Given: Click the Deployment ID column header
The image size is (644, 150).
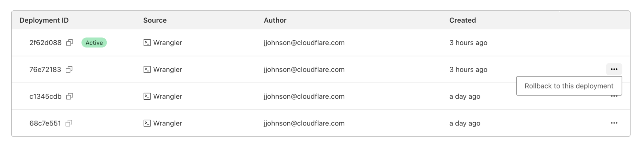Looking at the screenshot, I should [x=44, y=20].
